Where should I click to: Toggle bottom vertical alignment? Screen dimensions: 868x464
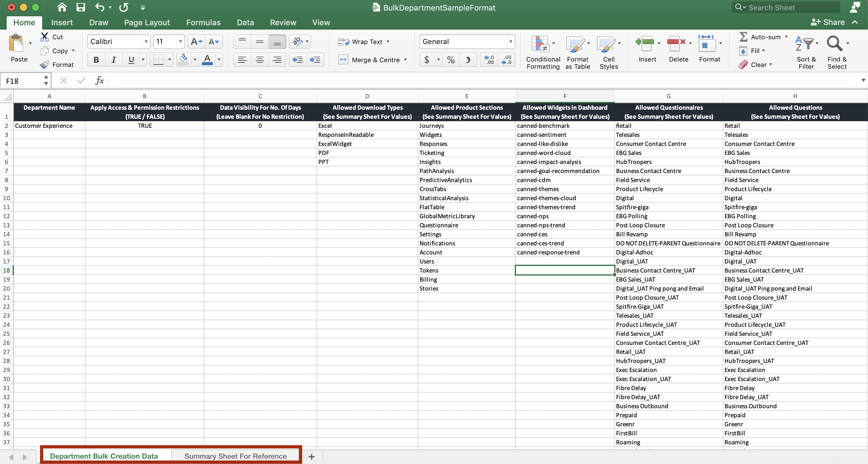coord(277,42)
